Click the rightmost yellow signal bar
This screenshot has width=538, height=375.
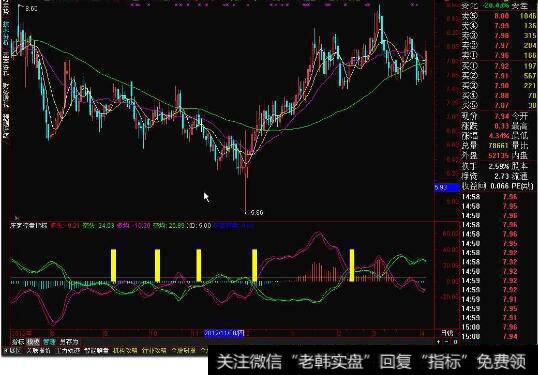(x=352, y=266)
